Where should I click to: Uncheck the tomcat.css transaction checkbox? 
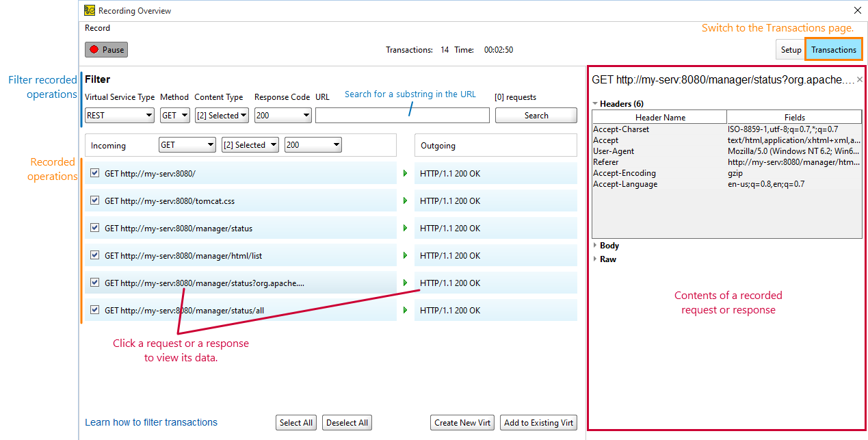[x=94, y=200]
